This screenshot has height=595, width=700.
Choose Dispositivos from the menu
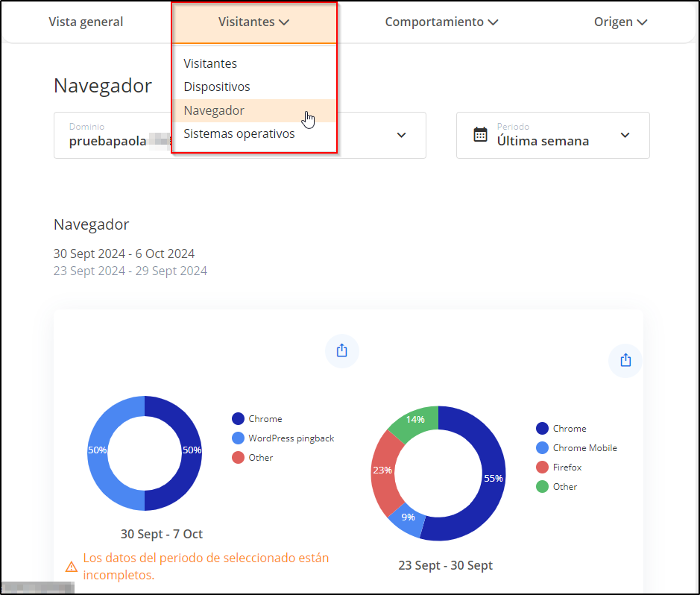pyautogui.click(x=217, y=86)
